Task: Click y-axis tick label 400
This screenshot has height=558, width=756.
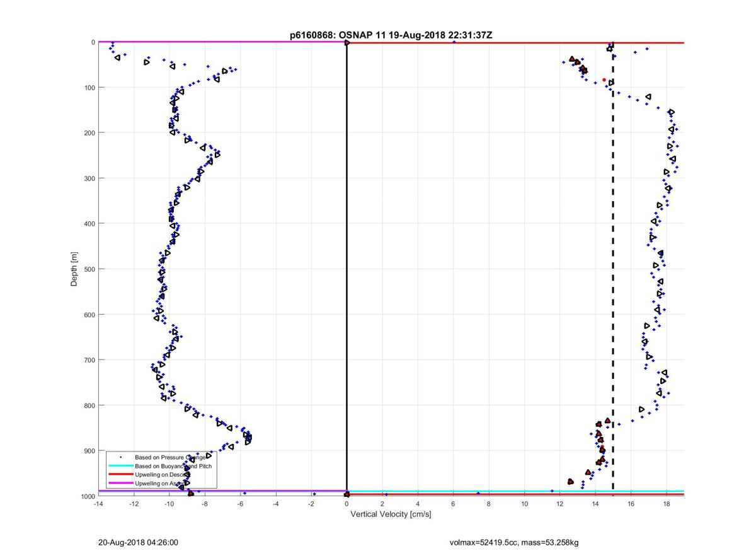Action: pos(89,224)
